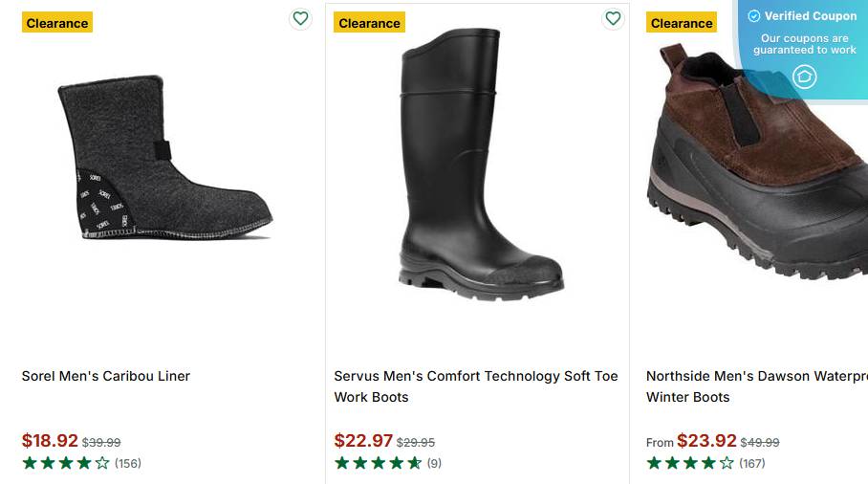View the 167 reviews for Northside boots
Image resolution: width=868 pixels, height=484 pixels.
click(x=752, y=463)
